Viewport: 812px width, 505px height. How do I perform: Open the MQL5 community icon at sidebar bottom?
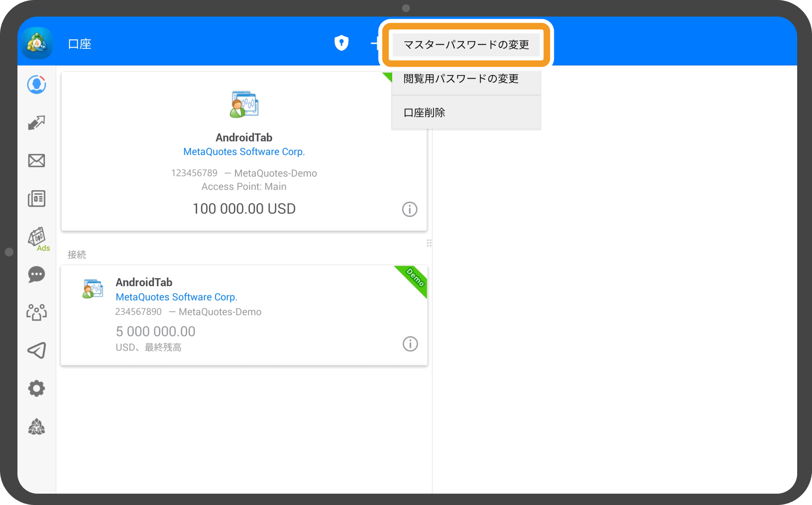point(36,427)
